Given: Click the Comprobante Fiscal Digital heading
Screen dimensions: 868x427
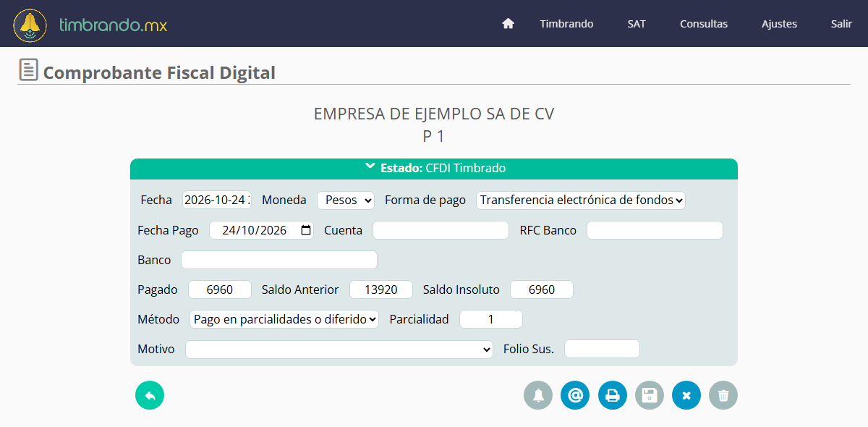Looking at the screenshot, I should point(159,72).
